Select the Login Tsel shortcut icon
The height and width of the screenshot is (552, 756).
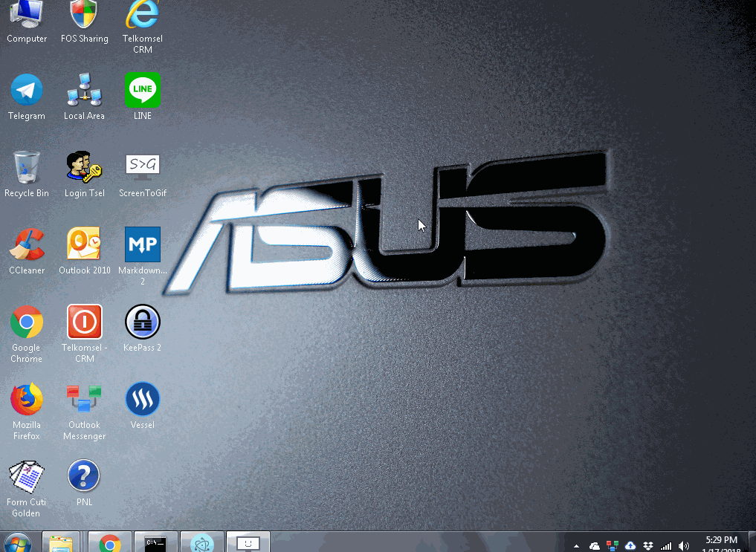[x=85, y=174]
